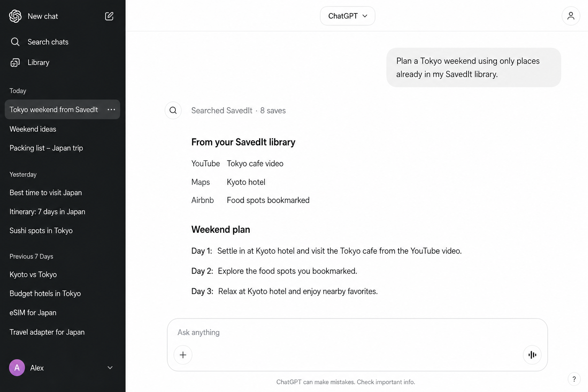Click the Search chats magnifier icon
Screen dimensions: 588x392
(15, 42)
